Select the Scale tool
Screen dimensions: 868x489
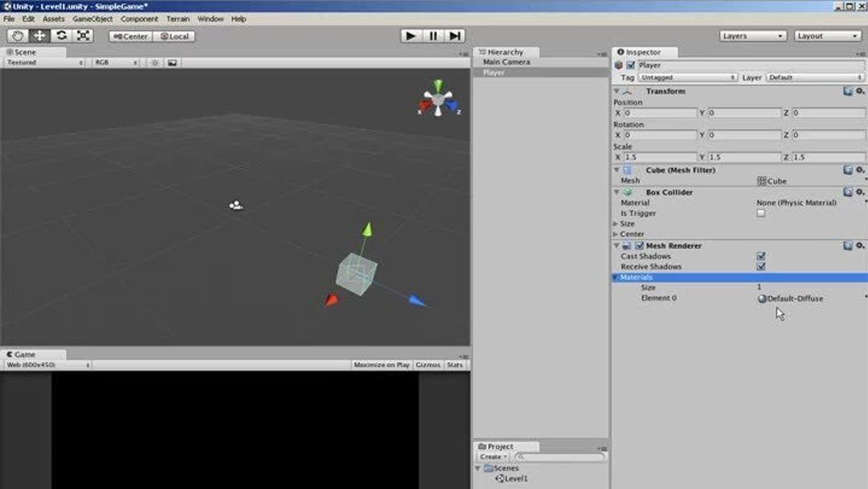tap(81, 35)
